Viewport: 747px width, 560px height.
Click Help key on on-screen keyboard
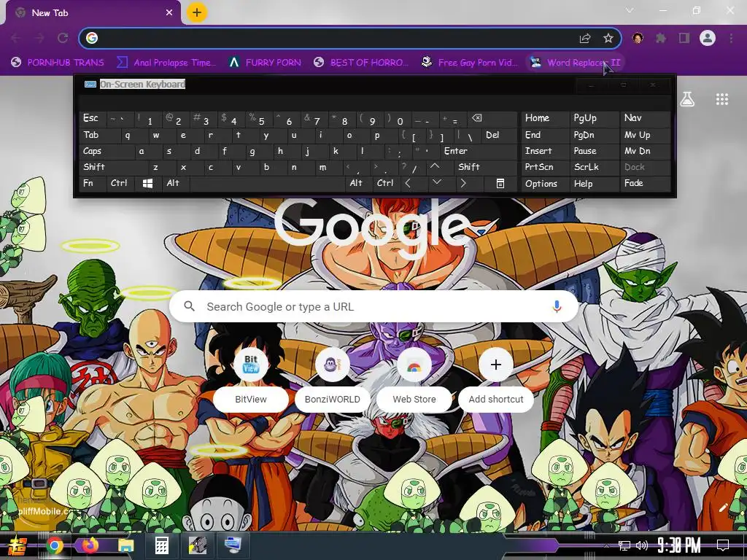595,184
